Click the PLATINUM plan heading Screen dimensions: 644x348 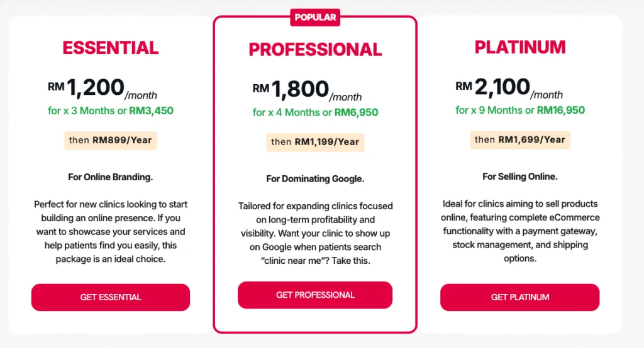(520, 47)
